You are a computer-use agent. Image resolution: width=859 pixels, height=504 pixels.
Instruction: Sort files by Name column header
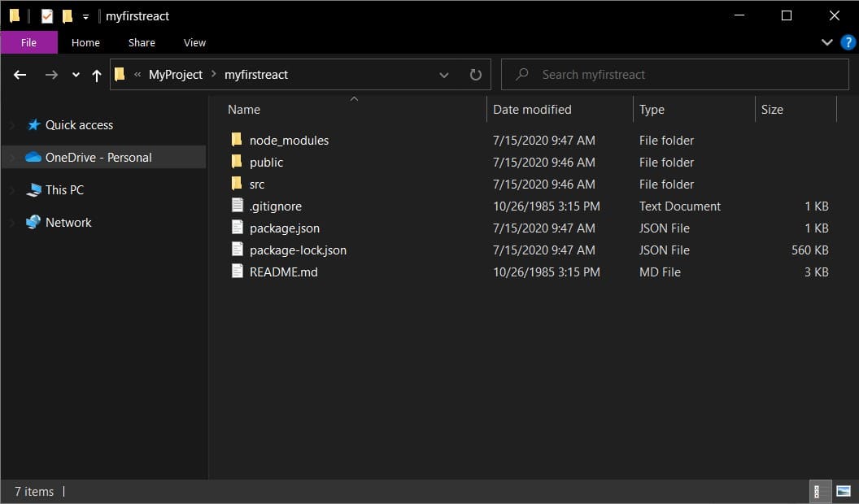tap(244, 110)
